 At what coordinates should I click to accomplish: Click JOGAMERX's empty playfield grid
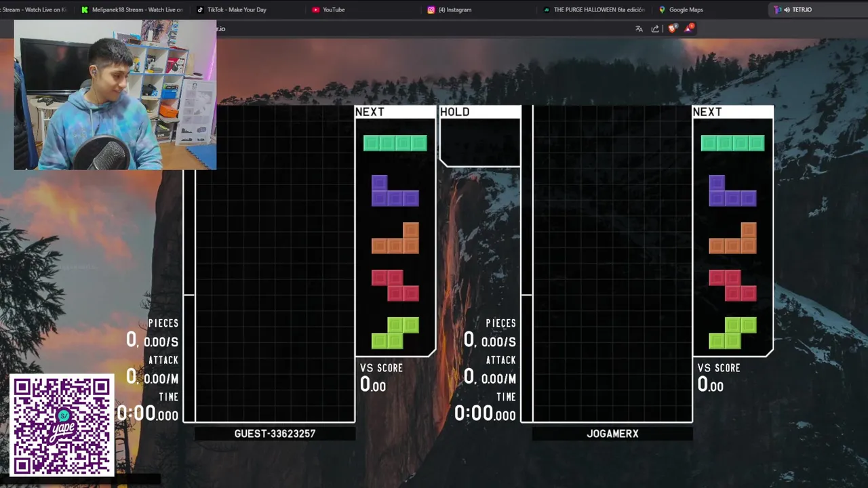coord(612,264)
